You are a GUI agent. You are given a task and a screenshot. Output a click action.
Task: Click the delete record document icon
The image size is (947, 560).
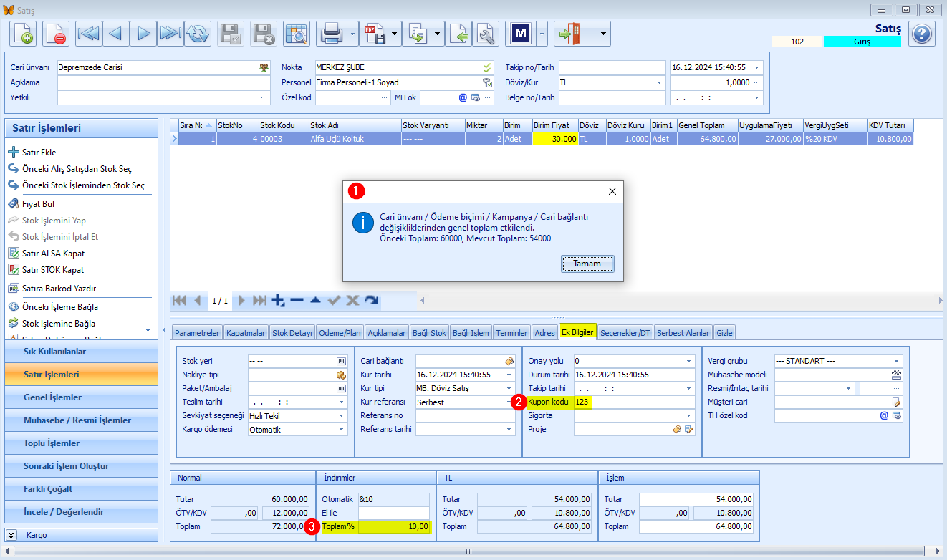54,33
